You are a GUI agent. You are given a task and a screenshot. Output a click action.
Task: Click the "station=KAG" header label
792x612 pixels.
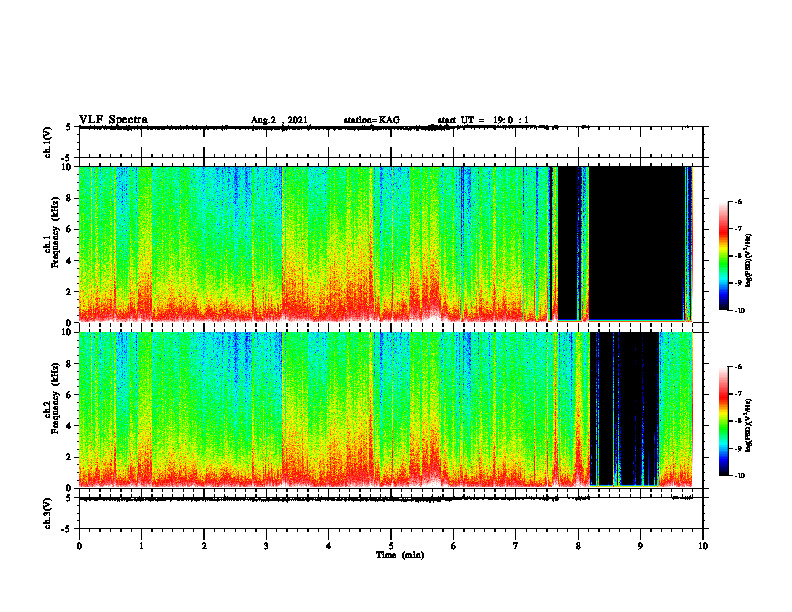(372, 120)
